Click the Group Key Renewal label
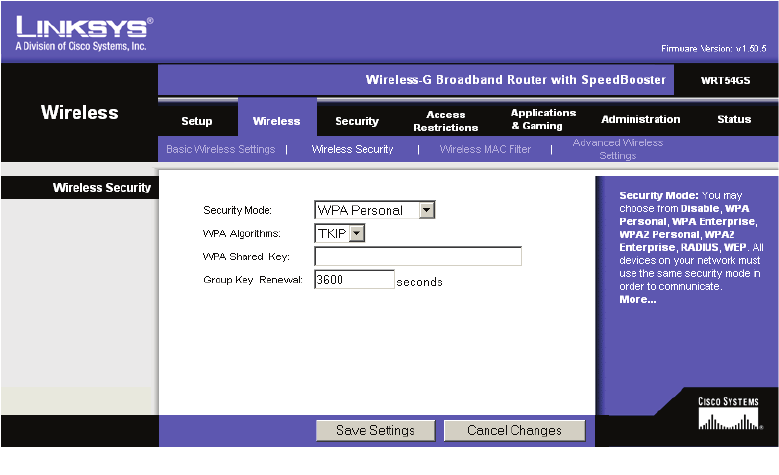Viewport: 779px width, 475px height. pyautogui.click(x=252, y=280)
